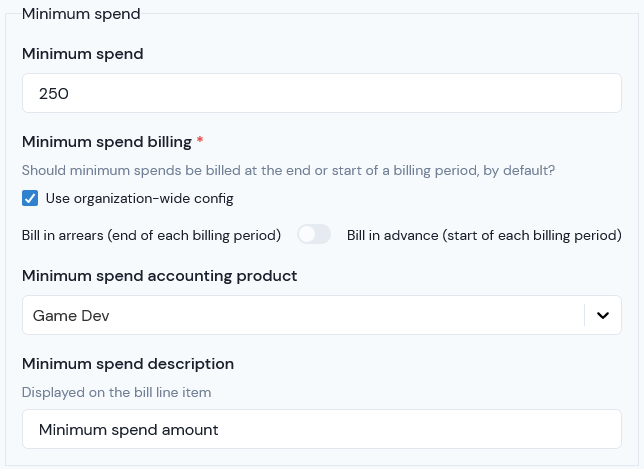Click the Minimum spend description text field
The image size is (644, 469).
(x=322, y=429)
